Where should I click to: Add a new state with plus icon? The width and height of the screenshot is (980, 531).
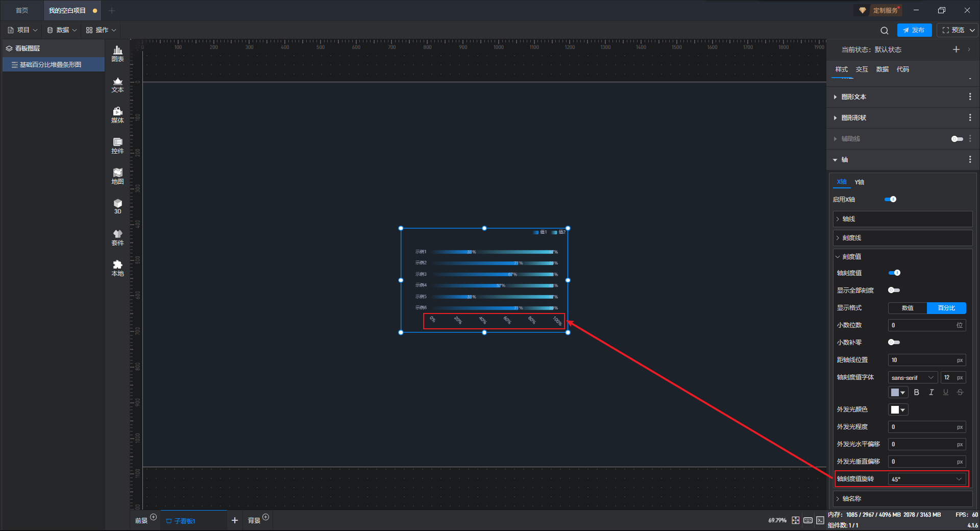(956, 50)
